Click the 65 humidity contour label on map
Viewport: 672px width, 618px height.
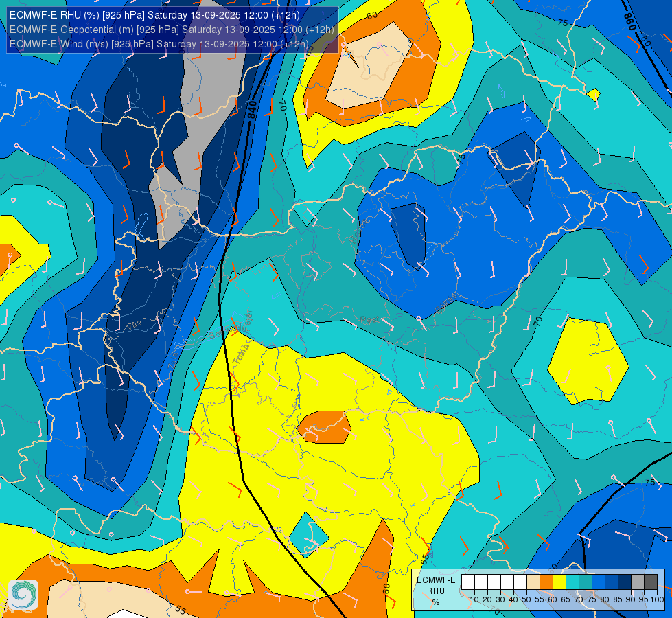pos(424,559)
